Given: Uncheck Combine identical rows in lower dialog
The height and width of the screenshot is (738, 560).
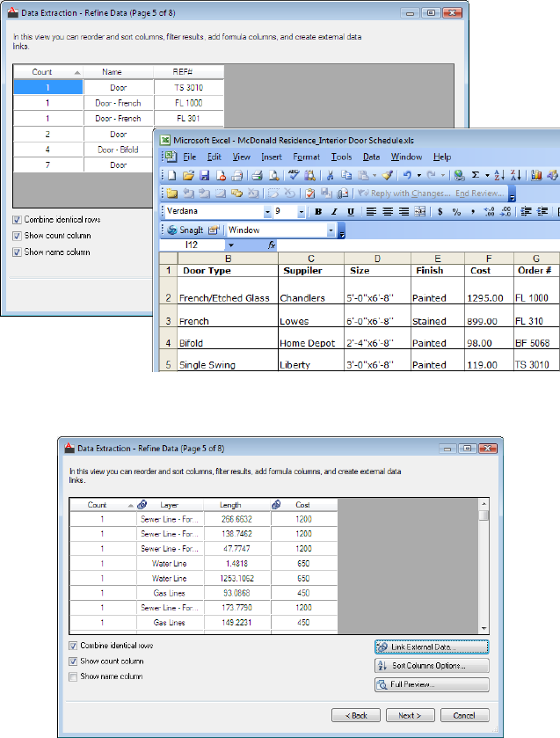Looking at the screenshot, I should coord(74,646).
